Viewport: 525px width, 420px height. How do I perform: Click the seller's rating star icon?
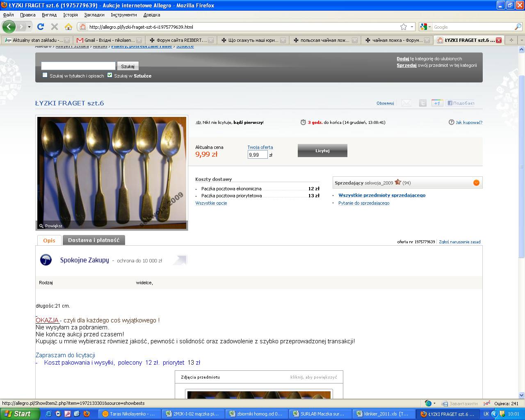coord(398,182)
